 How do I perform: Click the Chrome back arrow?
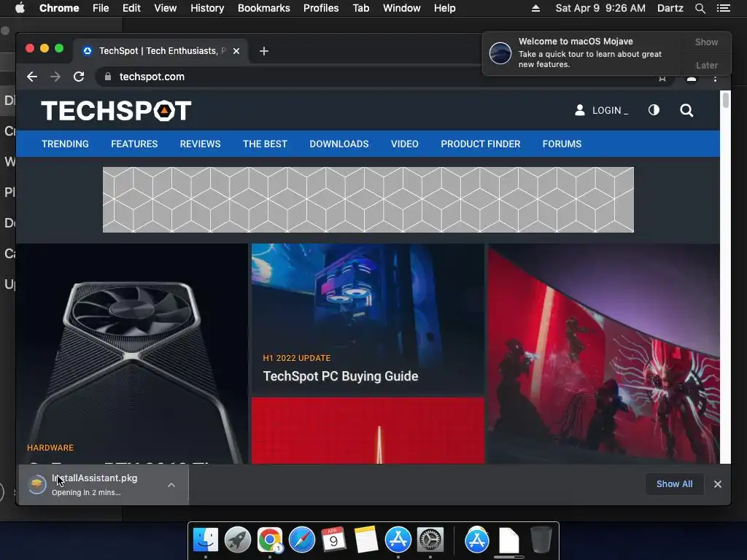coord(32,77)
